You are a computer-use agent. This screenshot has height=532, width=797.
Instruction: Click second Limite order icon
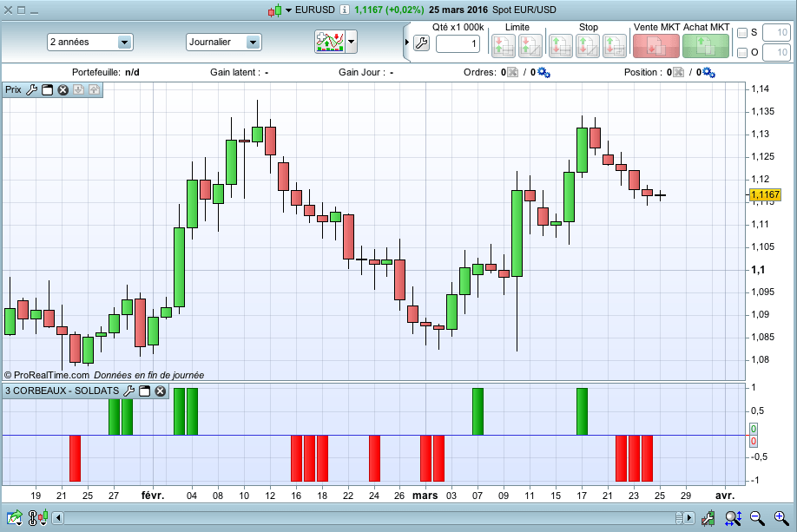(x=530, y=45)
